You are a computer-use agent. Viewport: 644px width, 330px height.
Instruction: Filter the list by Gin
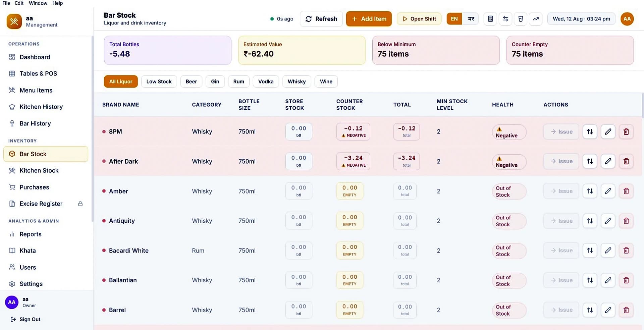click(x=215, y=81)
